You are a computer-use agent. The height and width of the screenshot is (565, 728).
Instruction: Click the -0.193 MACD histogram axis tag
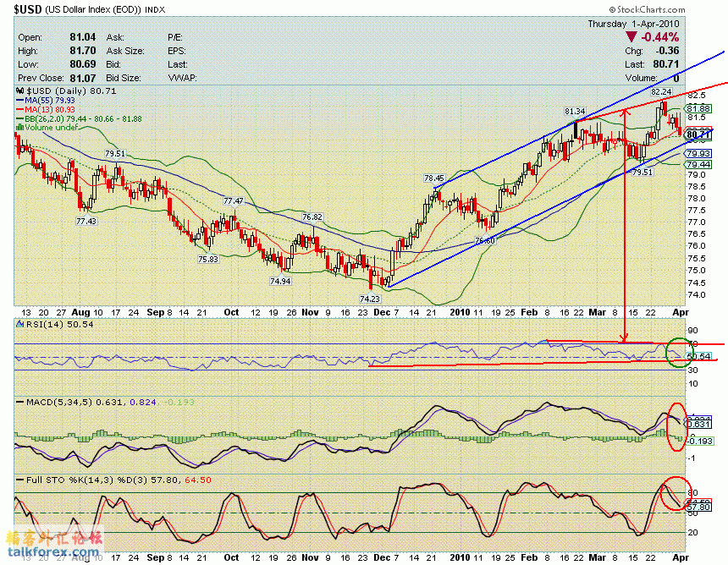pyautogui.click(x=698, y=442)
